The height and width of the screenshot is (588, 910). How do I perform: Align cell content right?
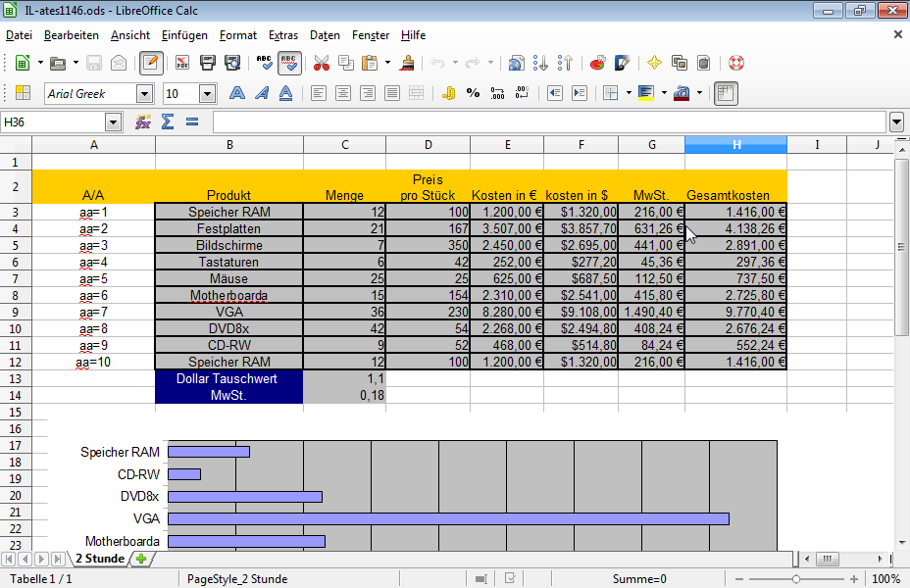click(x=368, y=93)
